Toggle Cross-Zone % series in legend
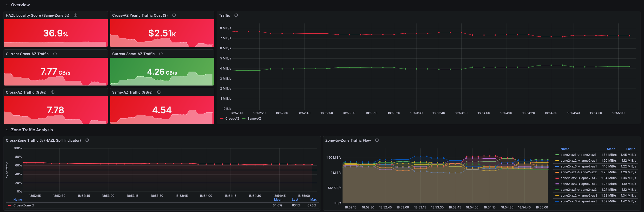 [24, 205]
